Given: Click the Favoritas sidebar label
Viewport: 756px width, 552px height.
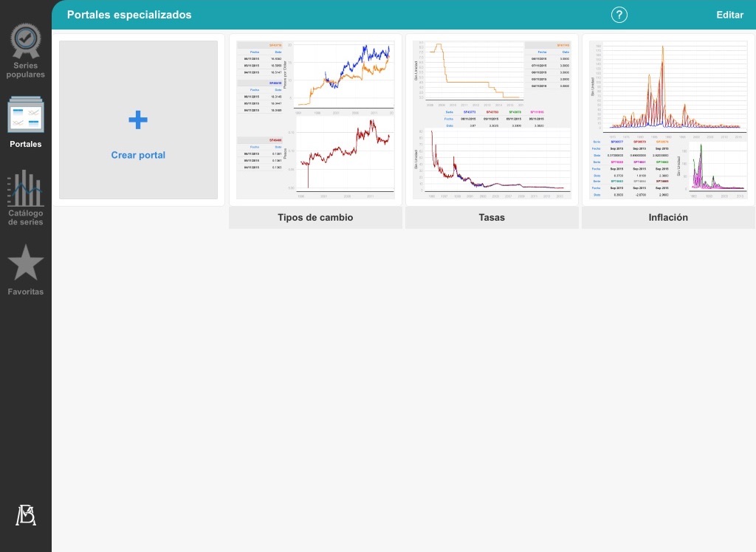Looking at the screenshot, I should 26,291.
